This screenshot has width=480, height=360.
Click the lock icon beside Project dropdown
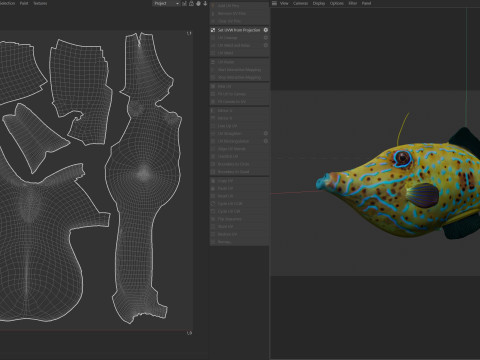point(191,3)
